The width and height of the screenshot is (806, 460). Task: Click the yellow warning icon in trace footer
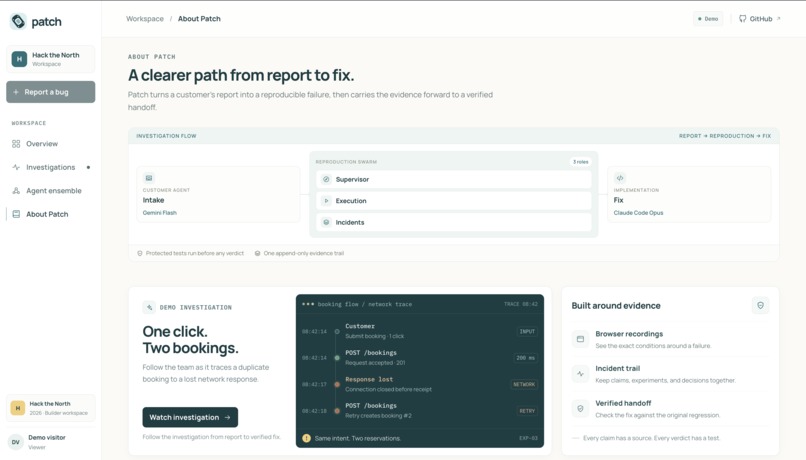[x=306, y=438]
